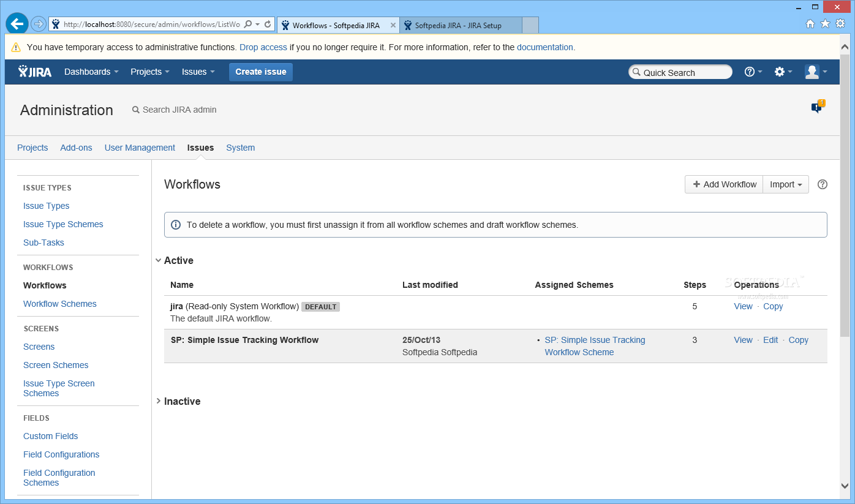Copy the SP: Simple Issue Tracking Workflow

pos(798,340)
